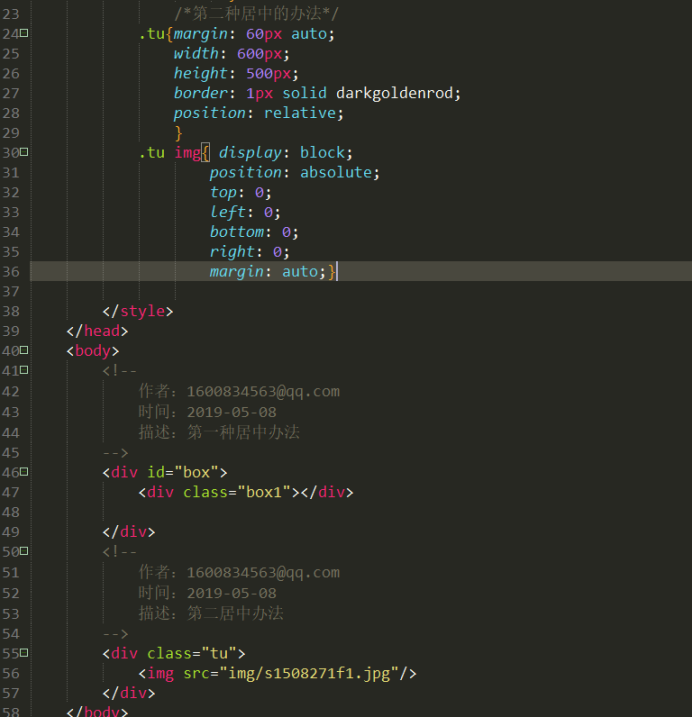Click the closing '</div>' on line 49
This screenshot has width=692, height=718.
click(x=129, y=532)
